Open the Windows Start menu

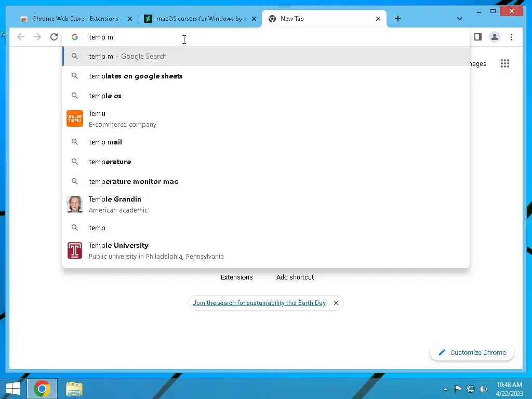[13, 389]
